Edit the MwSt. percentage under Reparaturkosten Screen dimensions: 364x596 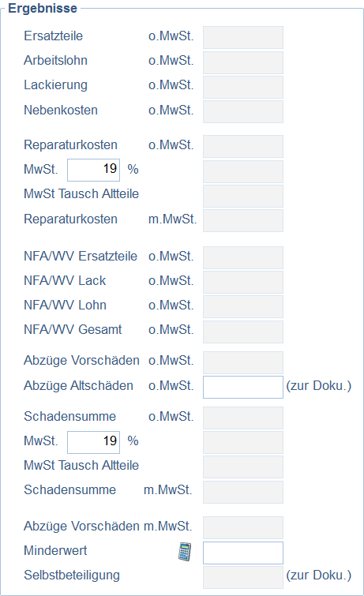(x=94, y=171)
